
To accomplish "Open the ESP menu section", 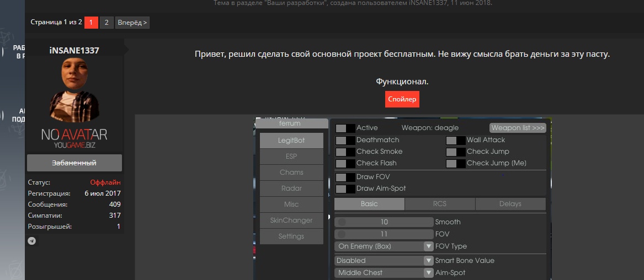I will tap(291, 157).
